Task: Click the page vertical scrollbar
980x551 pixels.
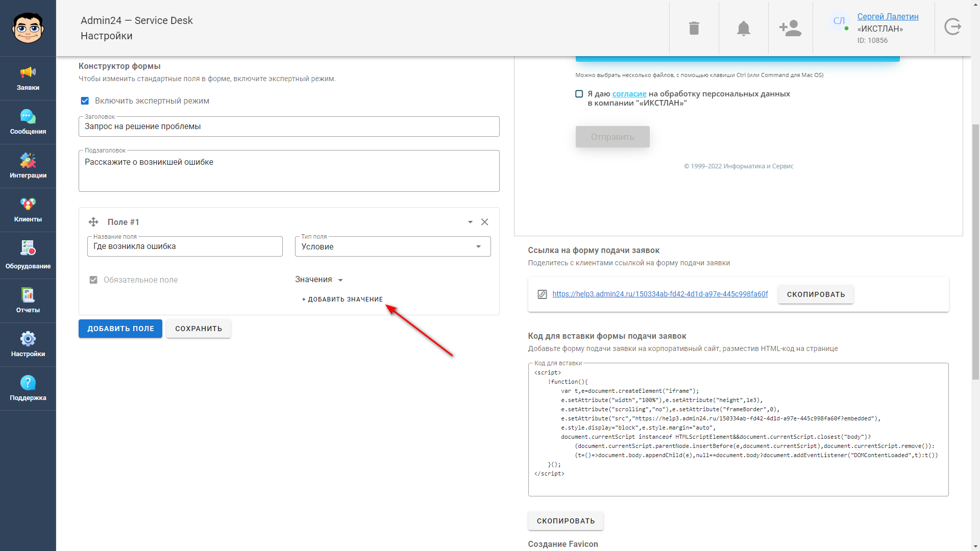Action: click(x=975, y=253)
